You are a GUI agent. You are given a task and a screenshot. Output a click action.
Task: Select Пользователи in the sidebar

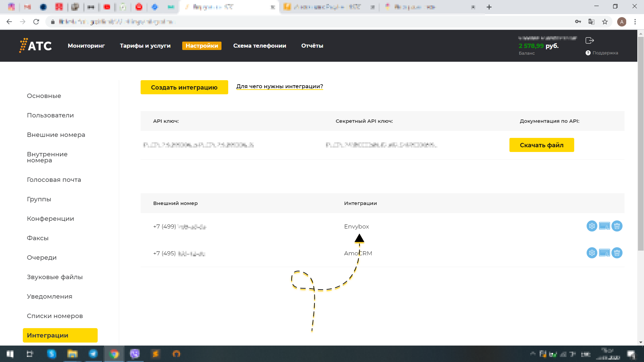tap(50, 115)
